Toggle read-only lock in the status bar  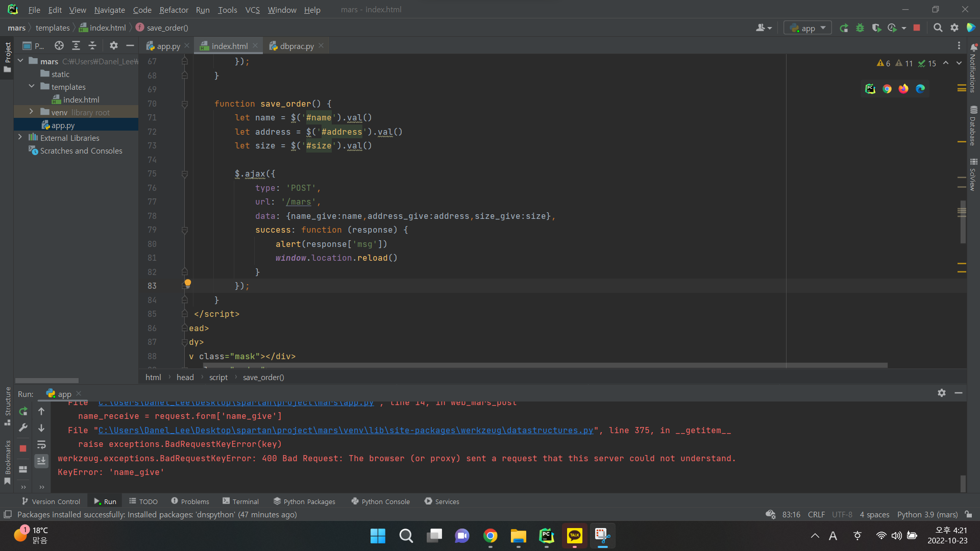(x=969, y=515)
